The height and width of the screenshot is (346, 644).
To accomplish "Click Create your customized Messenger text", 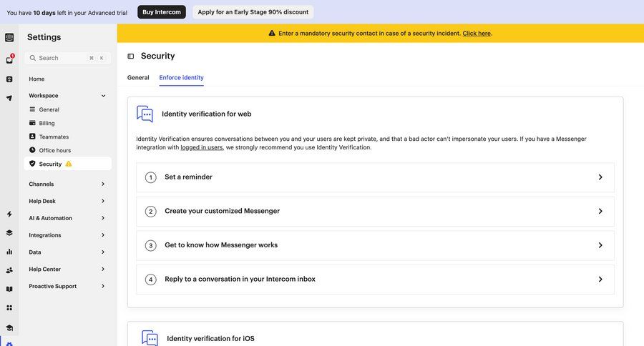I will pos(223,211).
